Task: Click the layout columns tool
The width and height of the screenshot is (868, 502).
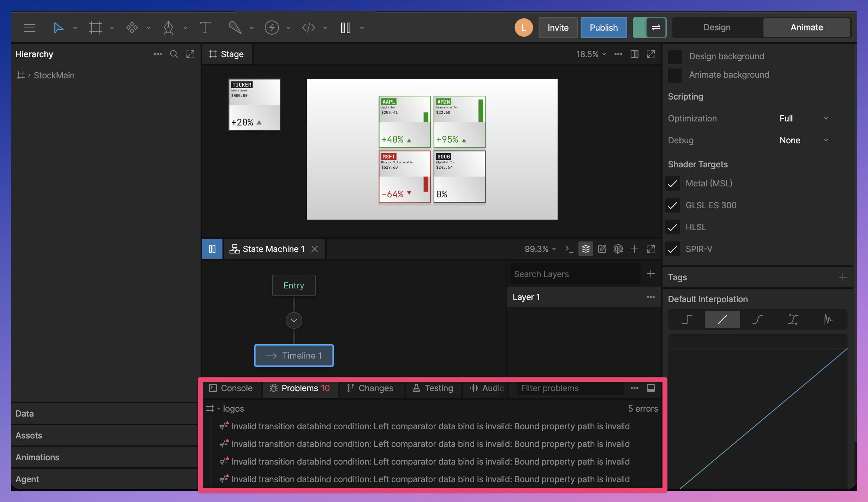Action: pyautogui.click(x=345, y=28)
